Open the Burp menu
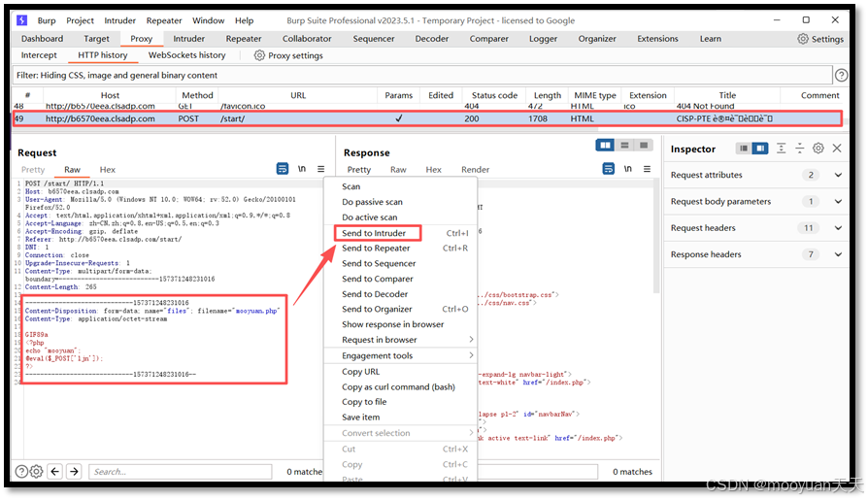The image size is (868, 500). tap(47, 20)
